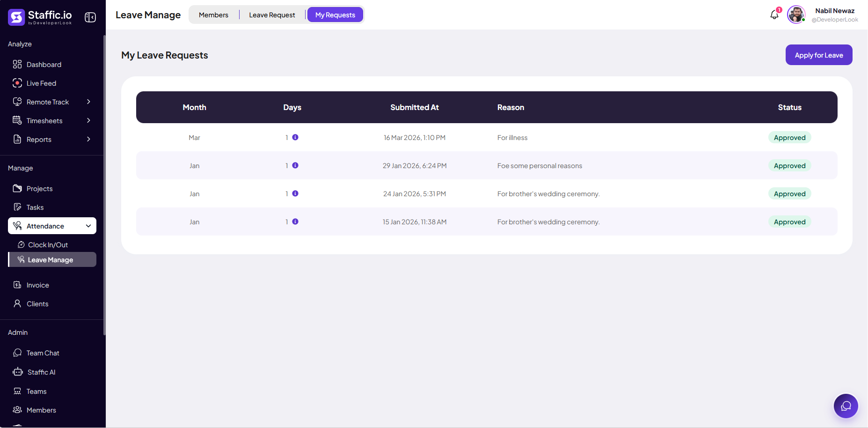Open the Projects folder icon
The width and height of the screenshot is (868, 428).
(17, 188)
